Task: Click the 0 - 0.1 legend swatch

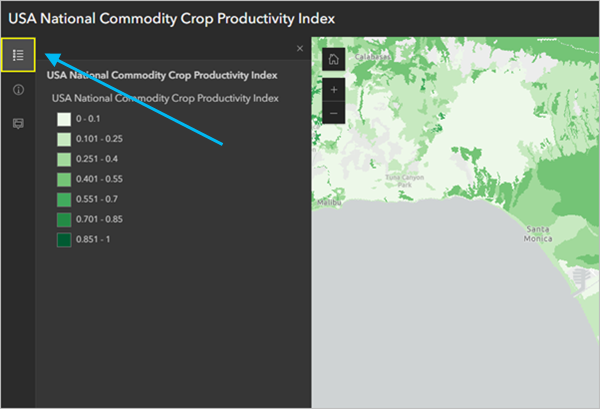Action: [x=63, y=119]
